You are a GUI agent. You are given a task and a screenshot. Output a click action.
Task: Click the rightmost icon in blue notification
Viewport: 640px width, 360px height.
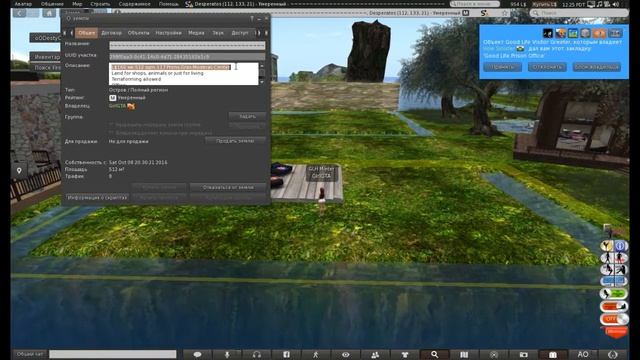point(615,33)
